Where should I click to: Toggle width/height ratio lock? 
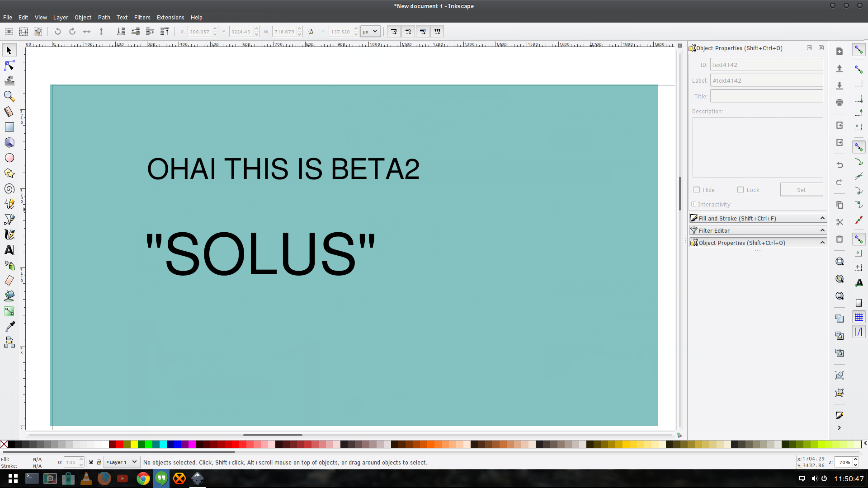311,32
